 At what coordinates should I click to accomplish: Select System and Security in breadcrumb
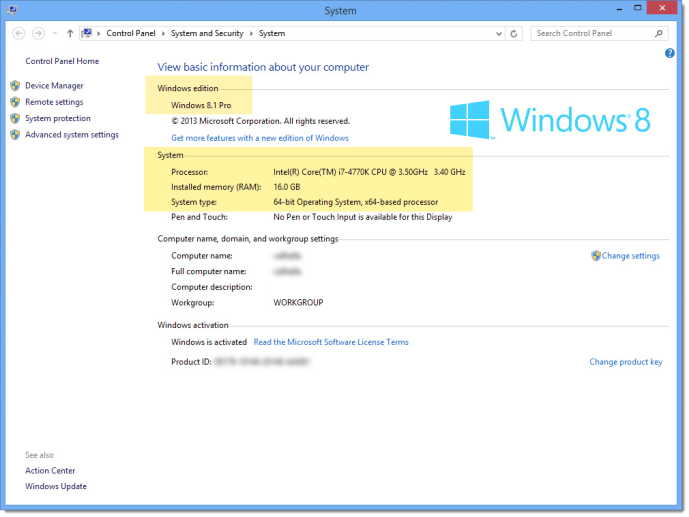(207, 33)
